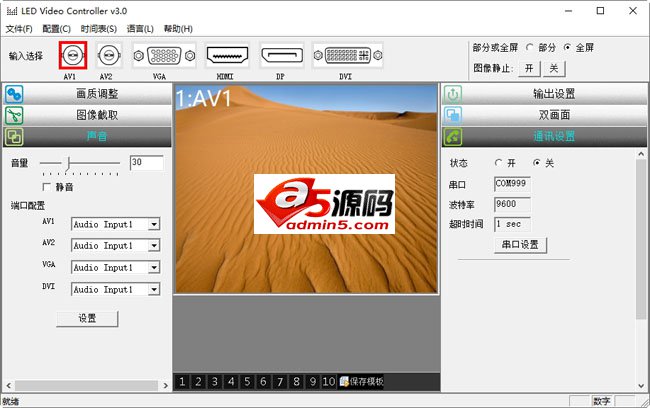The height and width of the screenshot is (408, 650).
Task: Choose the VGA input connector icon
Action: click(x=164, y=55)
